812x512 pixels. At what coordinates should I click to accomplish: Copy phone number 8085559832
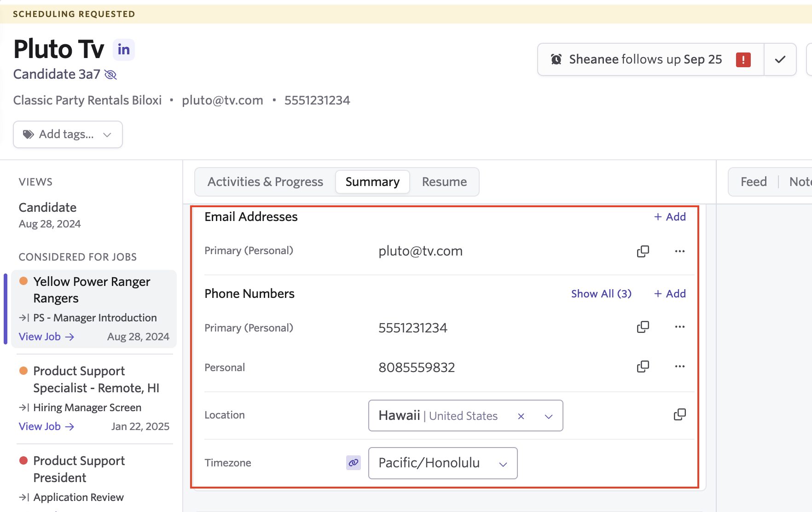point(643,367)
